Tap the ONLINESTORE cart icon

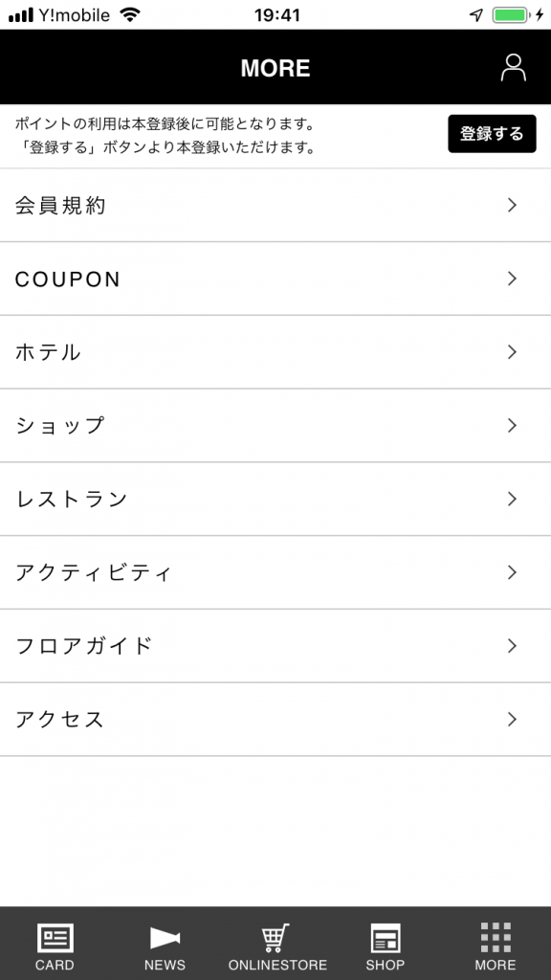[x=275, y=938]
